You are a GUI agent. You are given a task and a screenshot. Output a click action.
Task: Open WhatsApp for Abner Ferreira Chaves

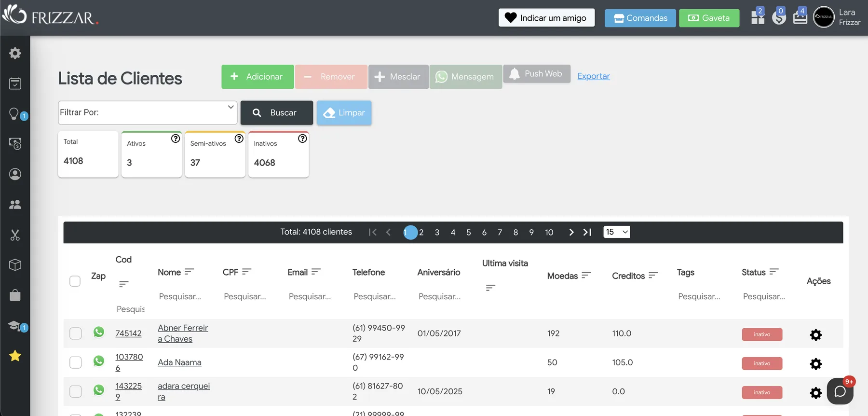pyautogui.click(x=99, y=332)
